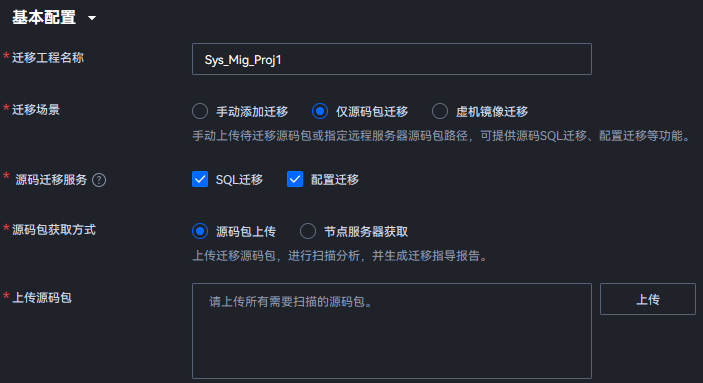Image resolution: width=703 pixels, height=383 pixels.
Task: Click the 源码包上传 label text
Action: [246, 232]
